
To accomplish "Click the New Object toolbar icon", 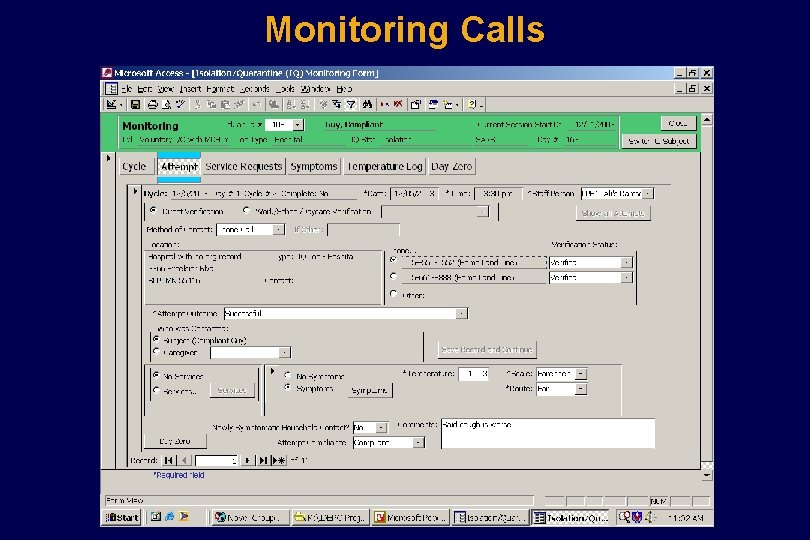I will pos(449,105).
